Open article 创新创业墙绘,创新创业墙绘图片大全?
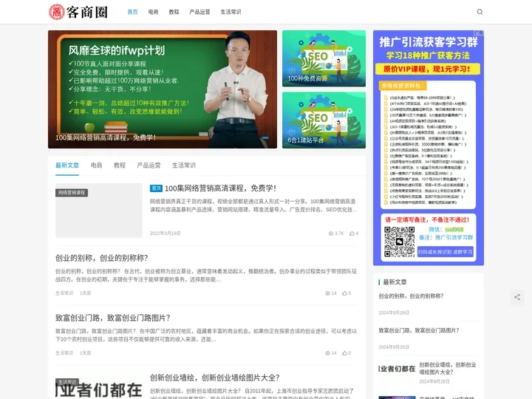The height and width of the screenshot is (399, 532). point(215,378)
